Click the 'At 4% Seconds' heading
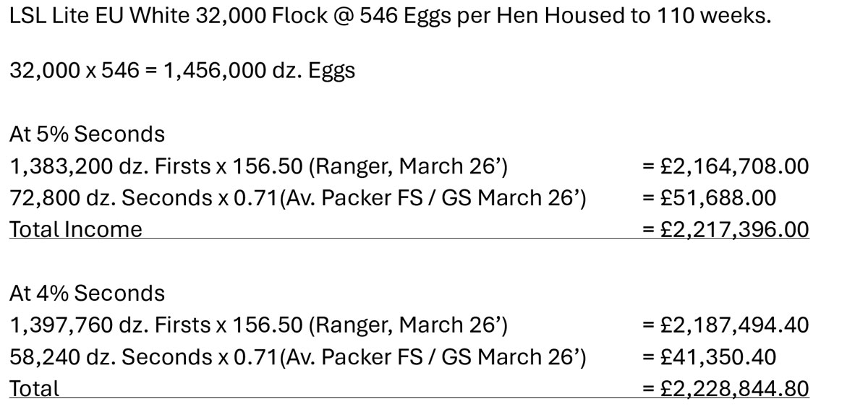Image resolution: width=868 pixels, height=407 pixels. click(x=87, y=294)
